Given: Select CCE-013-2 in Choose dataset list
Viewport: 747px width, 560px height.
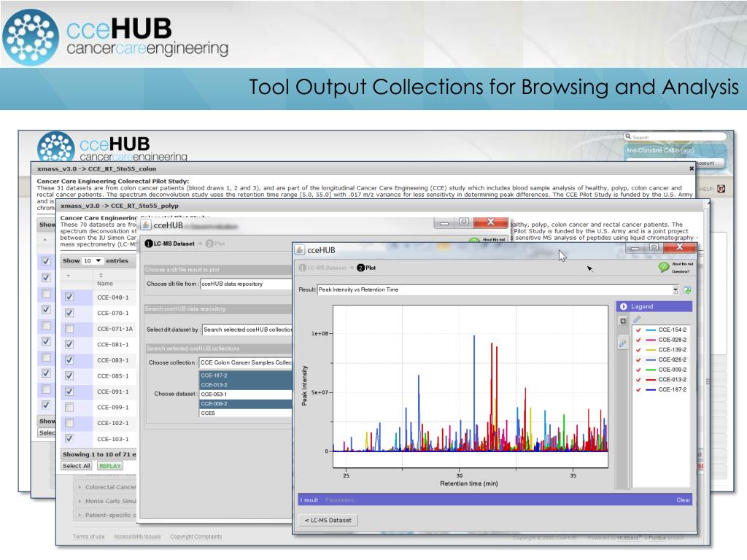Looking at the screenshot, I should (x=245, y=385).
